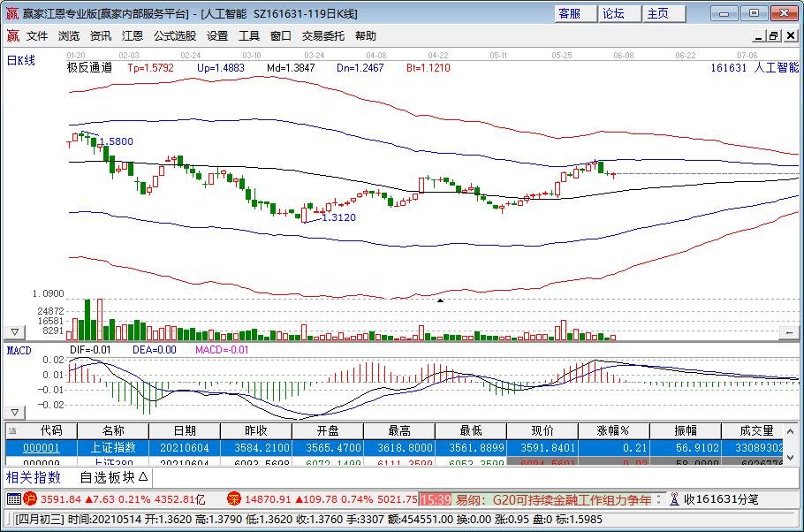The image size is (804, 532).
Task: Open the 江恩 menu
Action: (133, 36)
